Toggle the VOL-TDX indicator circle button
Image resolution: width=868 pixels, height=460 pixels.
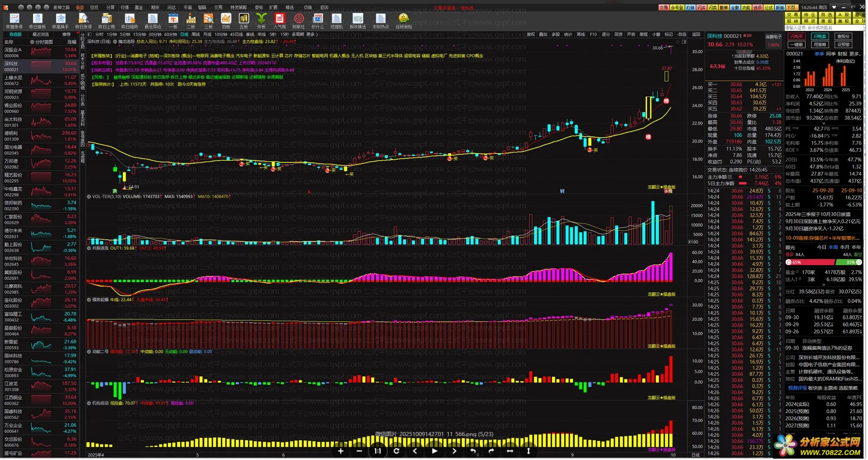89,197
